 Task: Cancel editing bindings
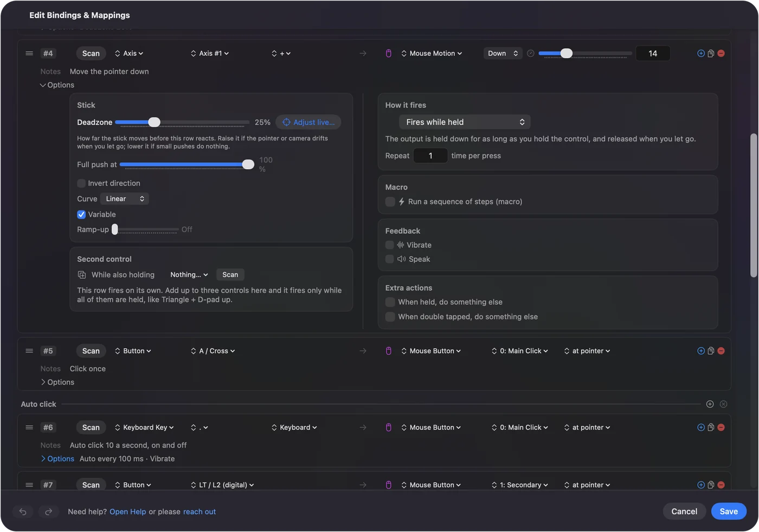point(684,511)
